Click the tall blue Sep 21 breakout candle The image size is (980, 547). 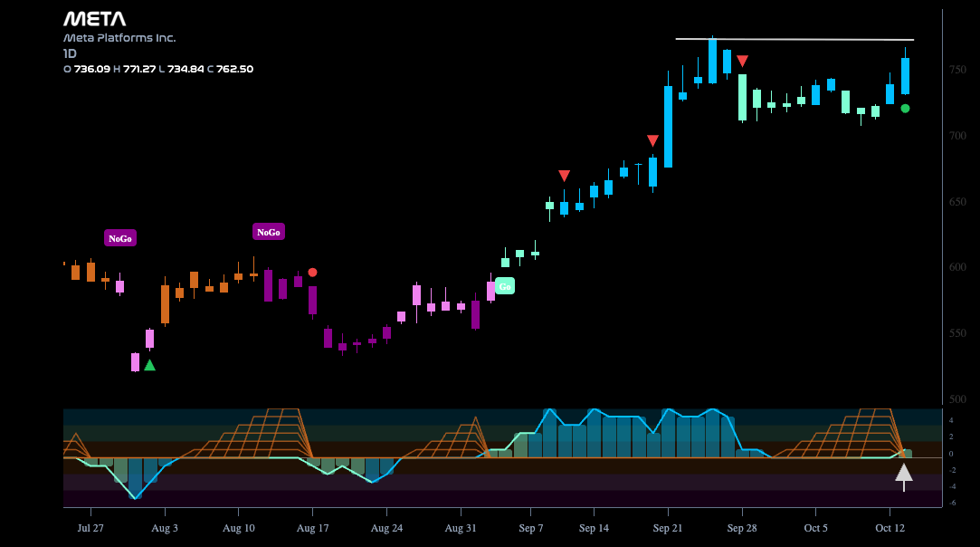(668, 127)
